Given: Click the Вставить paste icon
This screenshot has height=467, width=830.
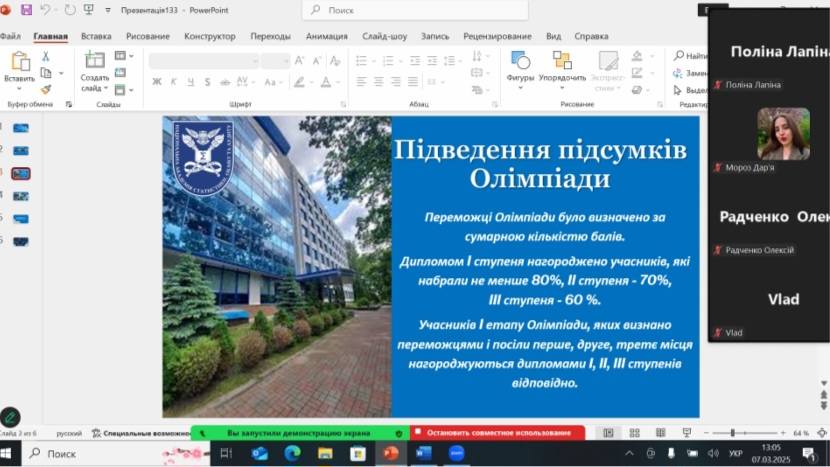Looking at the screenshot, I should (x=19, y=62).
